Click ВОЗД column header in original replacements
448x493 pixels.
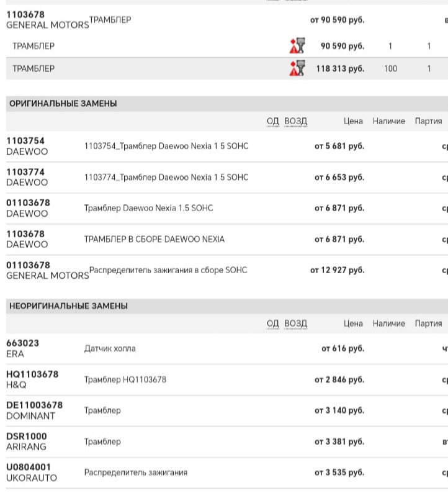coord(296,121)
